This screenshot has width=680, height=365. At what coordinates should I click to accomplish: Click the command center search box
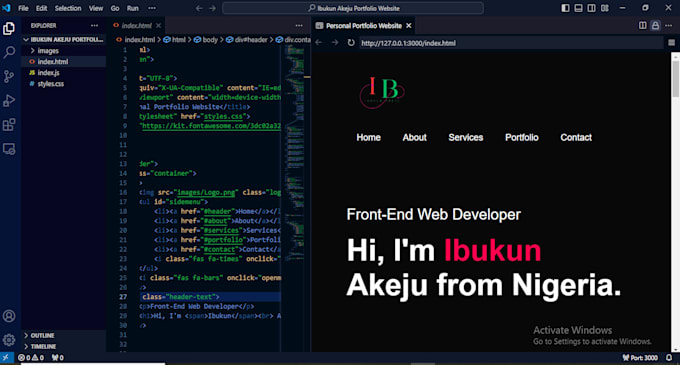click(x=353, y=8)
